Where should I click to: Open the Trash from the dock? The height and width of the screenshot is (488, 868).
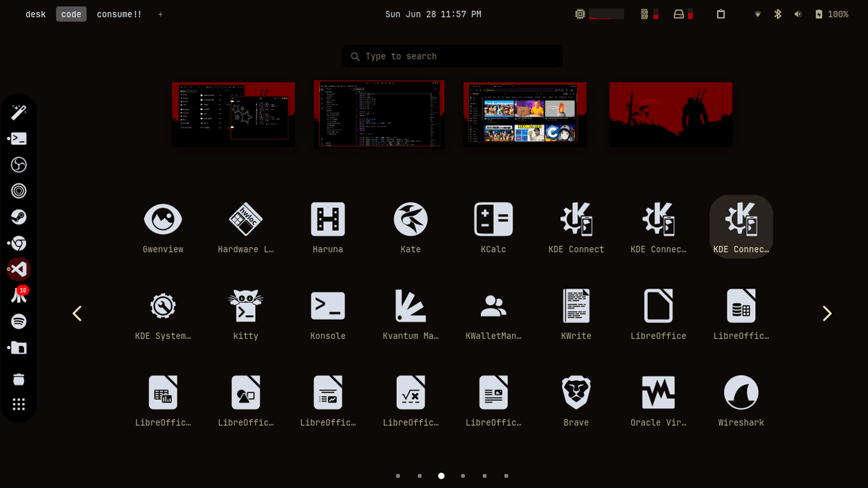tap(19, 379)
